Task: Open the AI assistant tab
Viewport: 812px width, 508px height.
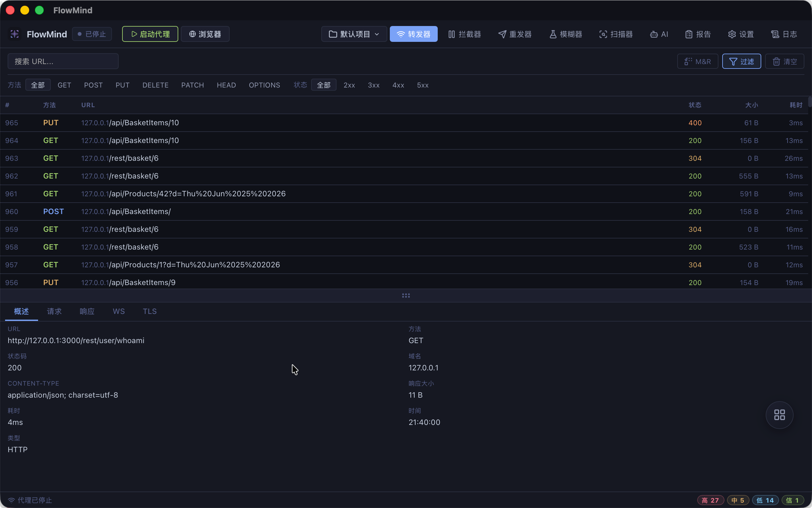Action: pos(659,34)
